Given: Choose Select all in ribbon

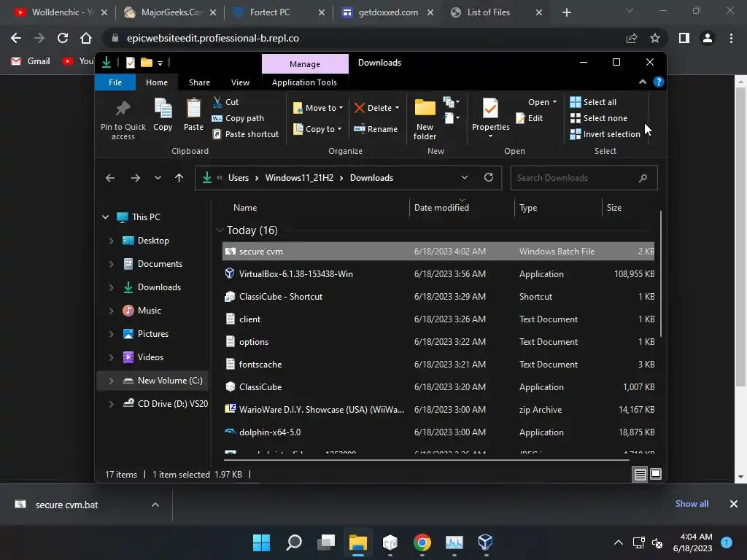Looking at the screenshot, I should [593, 102].
